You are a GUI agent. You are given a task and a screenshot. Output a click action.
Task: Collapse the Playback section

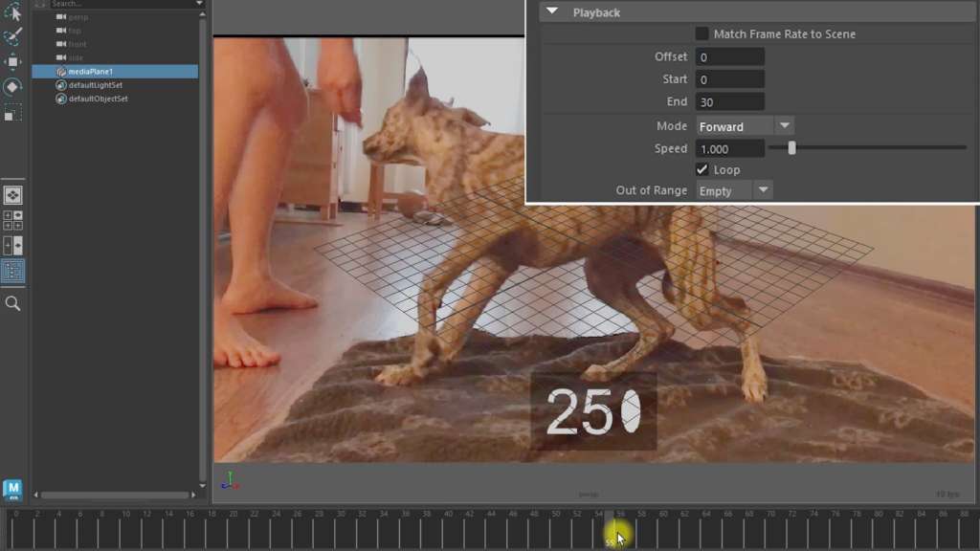tap(552, 11)
